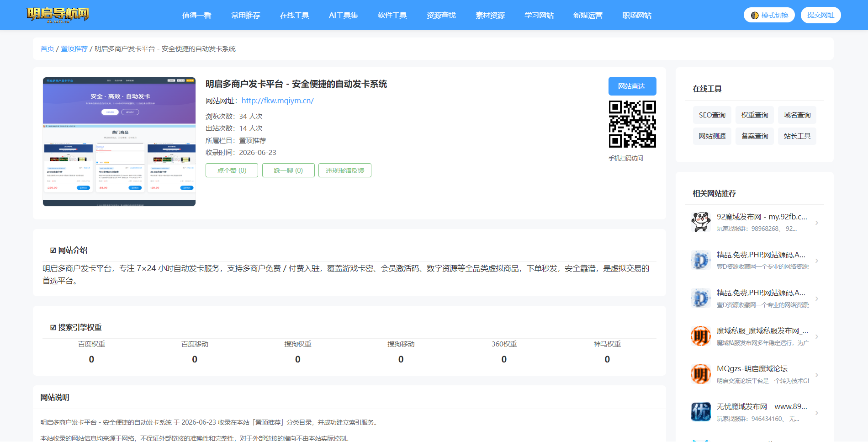Viewport: 868px width, 442px height.
Task: Click the 浏览次数: 34 人次 text
Action: coord(234,116)
